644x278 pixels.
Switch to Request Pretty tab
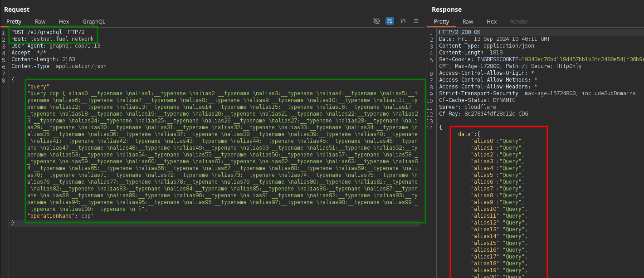click(14, 21)
